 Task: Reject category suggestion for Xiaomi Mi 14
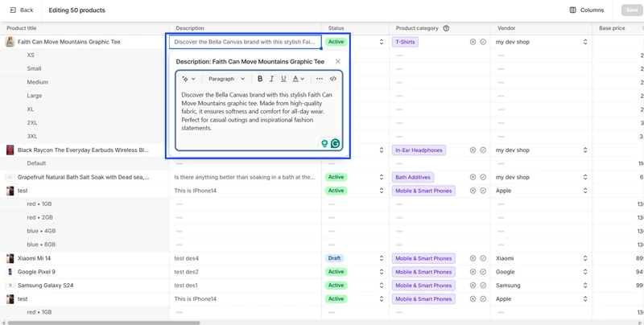[x=473, y=258]
